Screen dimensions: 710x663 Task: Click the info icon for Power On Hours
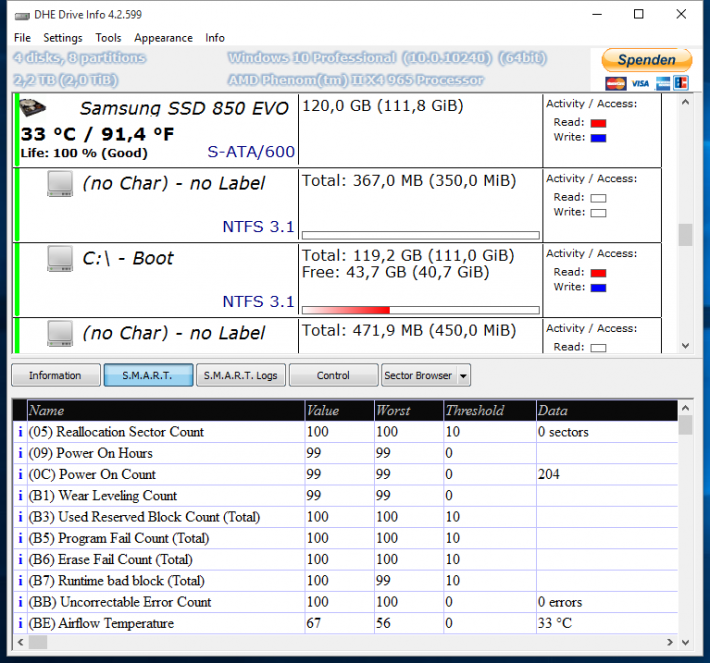pos(20,453)
